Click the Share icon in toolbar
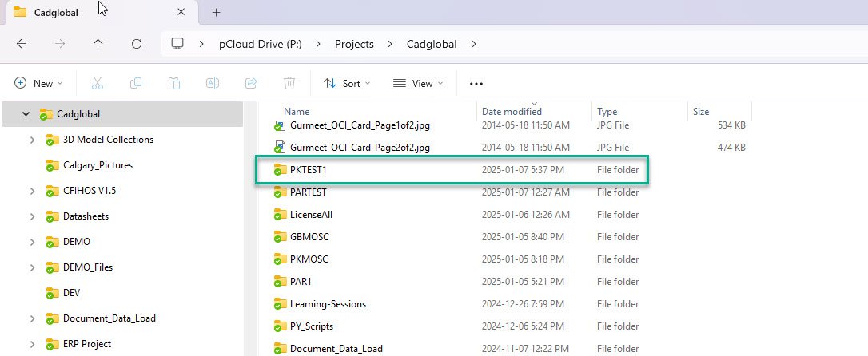This screenshot has height=356, width=868. coord(251,83)
